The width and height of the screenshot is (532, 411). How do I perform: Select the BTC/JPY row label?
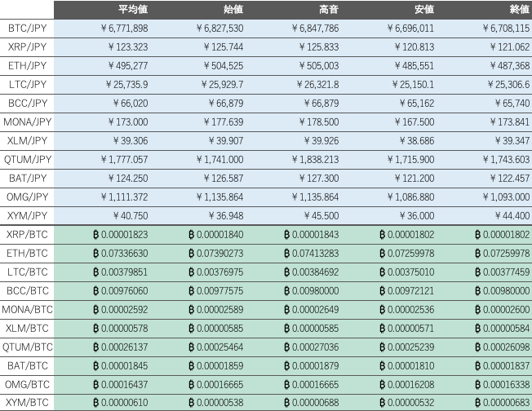27,29
